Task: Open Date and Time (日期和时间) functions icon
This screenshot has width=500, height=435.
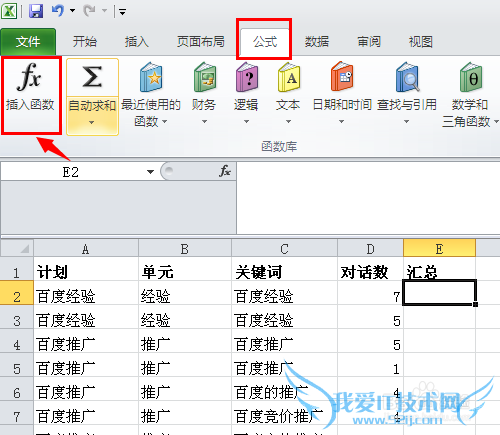Action: pyautogui.click(x=342, y=77)
